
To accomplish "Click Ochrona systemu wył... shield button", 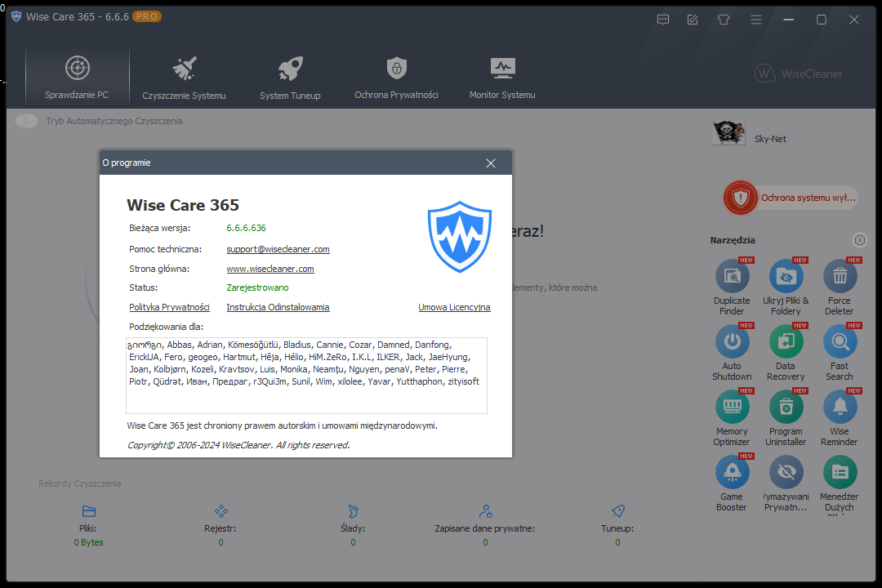I will point(791,198).
